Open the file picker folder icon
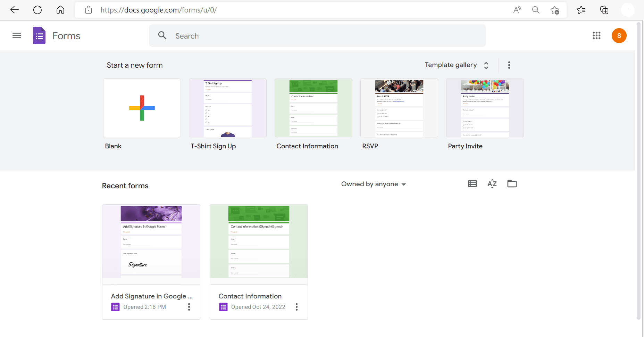The image size is (644, 337). (512, 184)
